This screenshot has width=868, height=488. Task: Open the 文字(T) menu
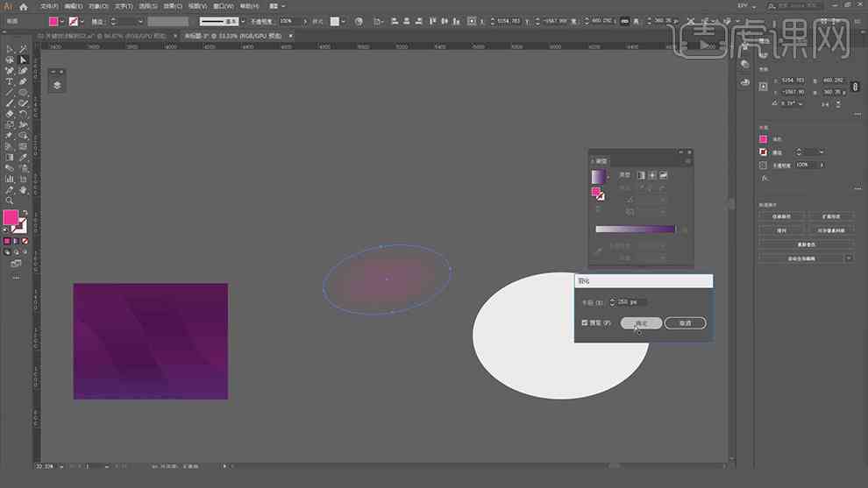124,6
